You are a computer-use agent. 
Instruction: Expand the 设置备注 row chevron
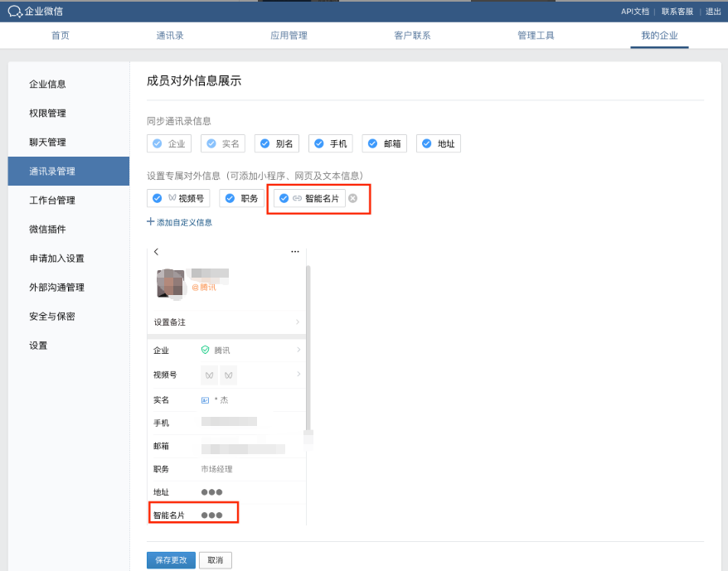(x=298, y=322)
